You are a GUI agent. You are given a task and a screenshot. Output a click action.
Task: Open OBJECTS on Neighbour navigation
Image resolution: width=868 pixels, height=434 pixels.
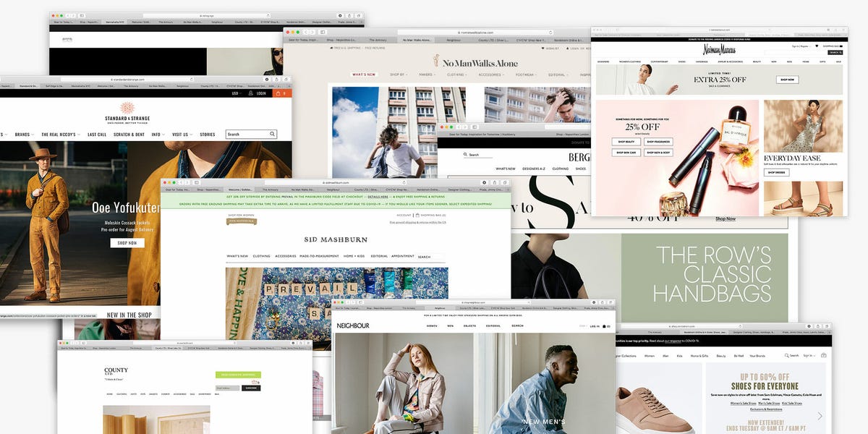pos(470,326)
